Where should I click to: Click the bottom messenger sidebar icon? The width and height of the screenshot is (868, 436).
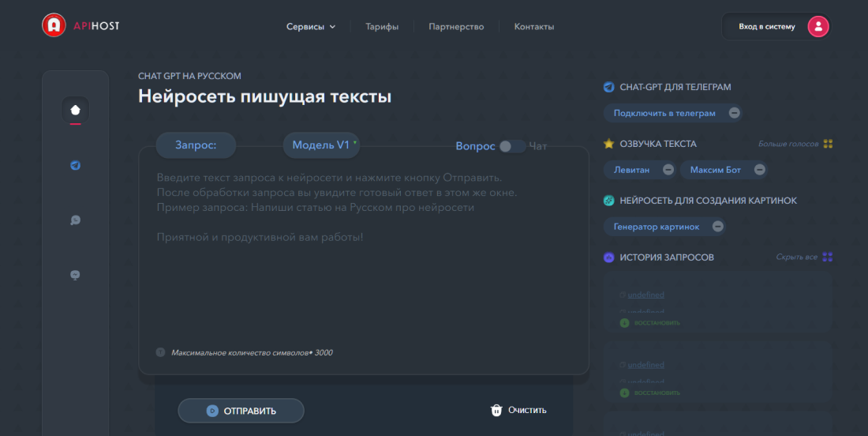coord(75,275)
